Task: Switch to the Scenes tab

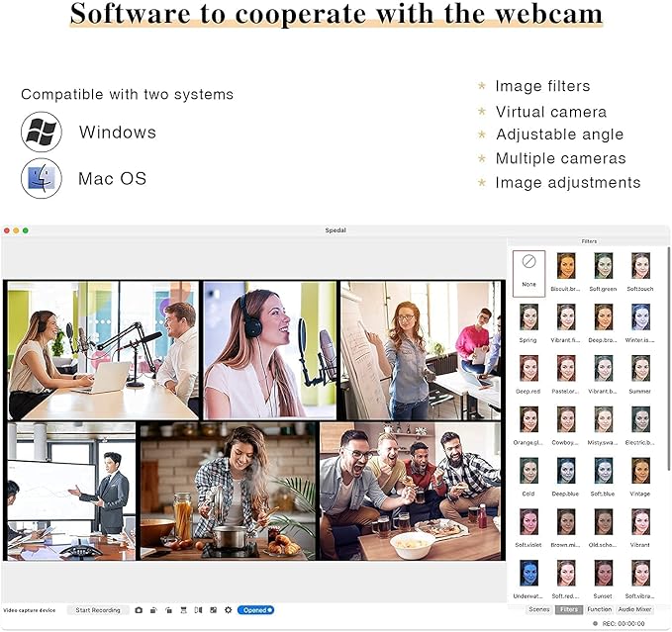Action: 538,609
